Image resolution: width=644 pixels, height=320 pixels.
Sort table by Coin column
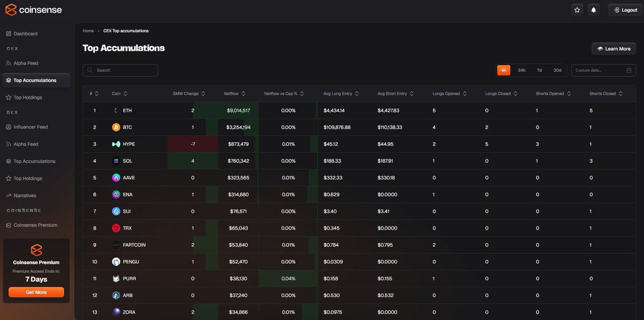119,93
